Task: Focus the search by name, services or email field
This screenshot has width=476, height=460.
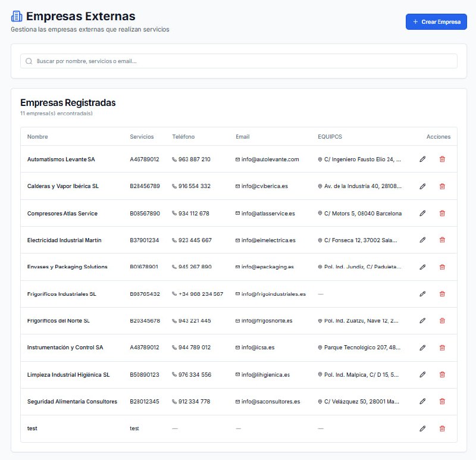Action: 239,61
